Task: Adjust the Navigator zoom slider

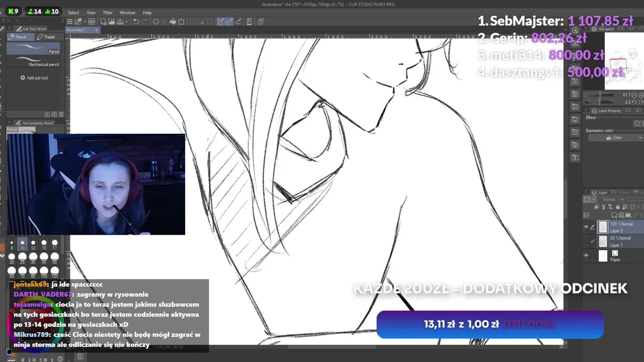Action: point(599,95)
